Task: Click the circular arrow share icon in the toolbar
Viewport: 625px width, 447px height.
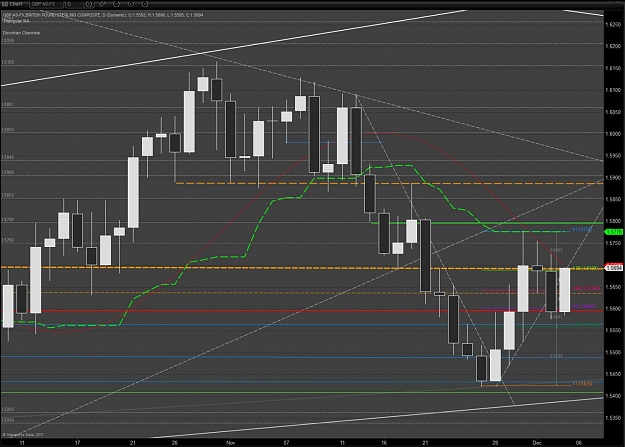Action: point(116,4)
